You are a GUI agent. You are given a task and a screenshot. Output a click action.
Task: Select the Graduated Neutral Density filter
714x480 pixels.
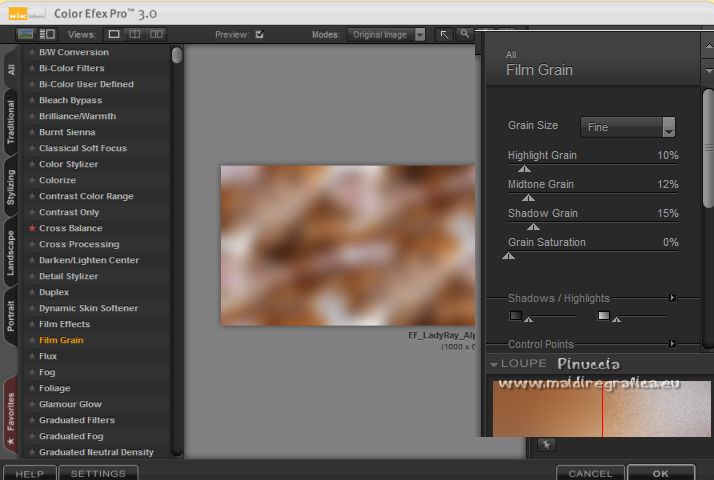[97, 452]
